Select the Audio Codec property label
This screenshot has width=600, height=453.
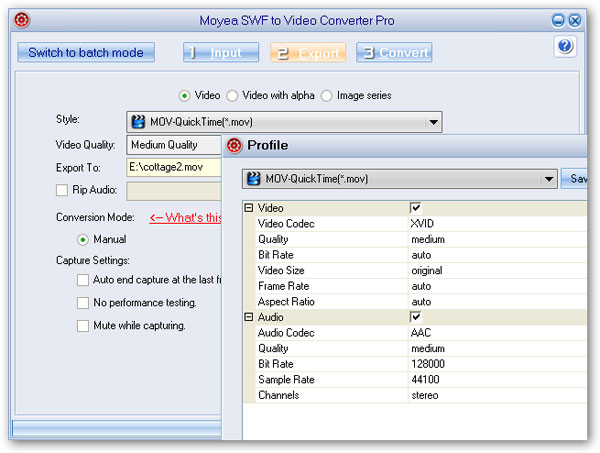pos(286,333)
